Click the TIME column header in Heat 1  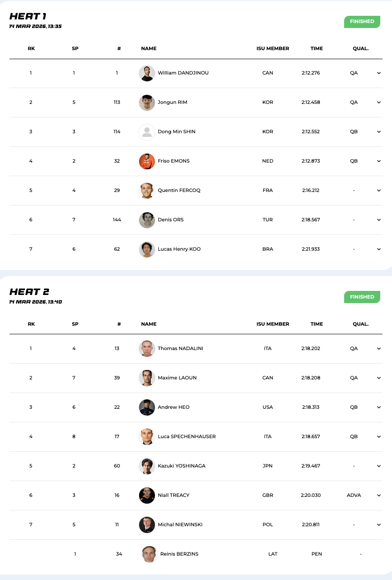317,49
